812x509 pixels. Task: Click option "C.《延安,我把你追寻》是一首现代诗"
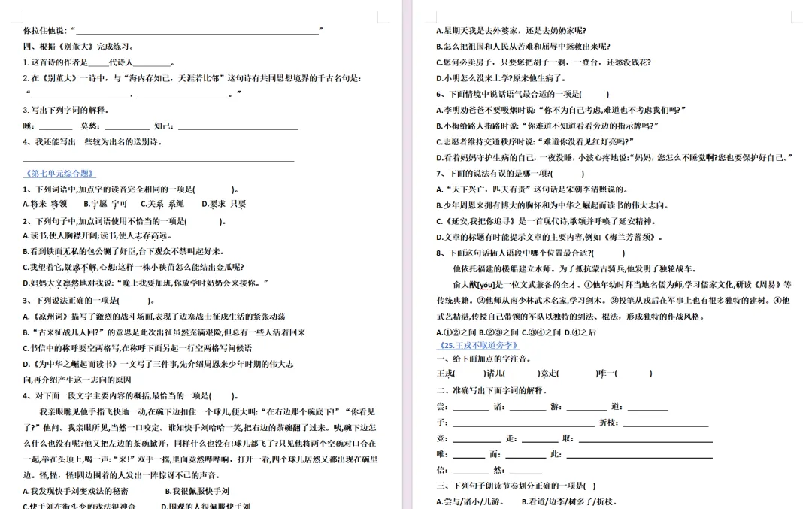click(547, 221)
